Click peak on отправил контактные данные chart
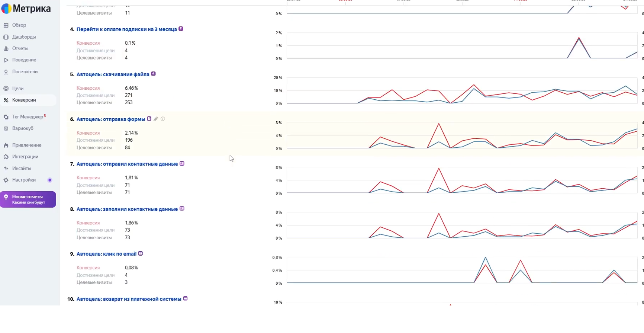The width and height of the screenshot is (644, 333). point(439,169)
